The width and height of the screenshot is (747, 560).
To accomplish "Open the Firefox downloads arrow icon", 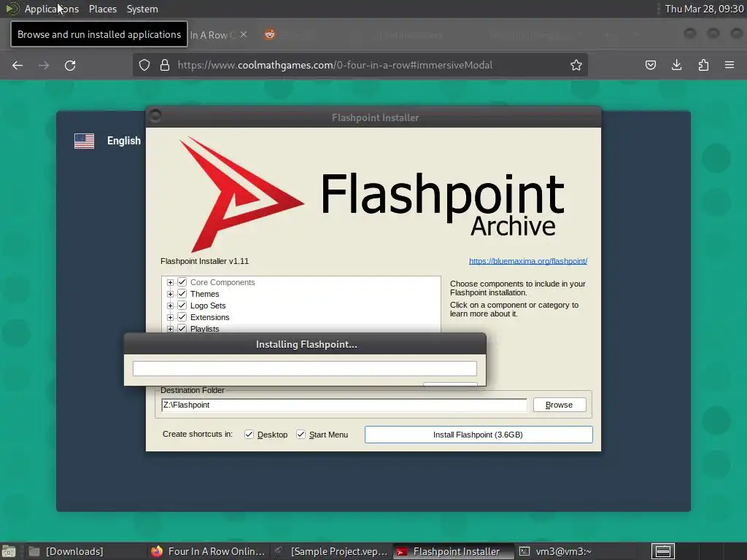I will pyautogui.click(x=676, y=65).
